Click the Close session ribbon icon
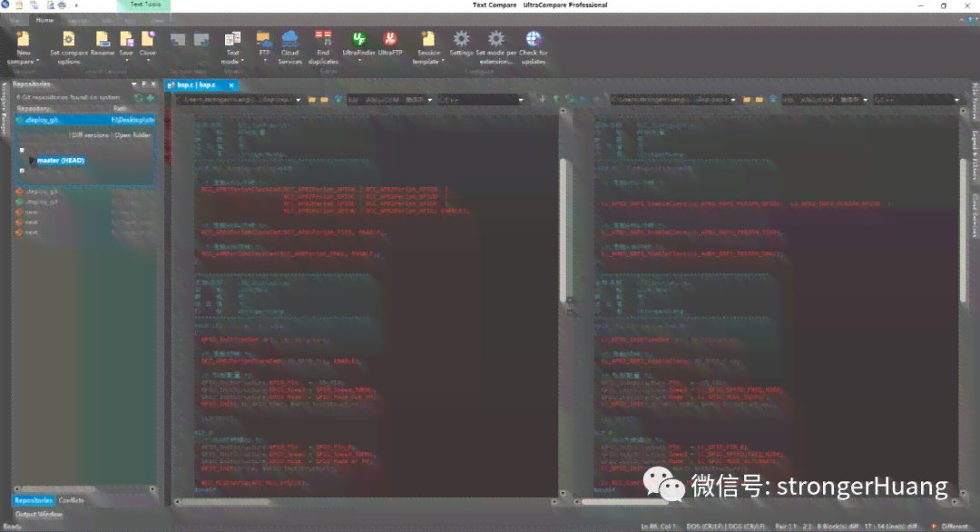980x532 pixels. 148,39
